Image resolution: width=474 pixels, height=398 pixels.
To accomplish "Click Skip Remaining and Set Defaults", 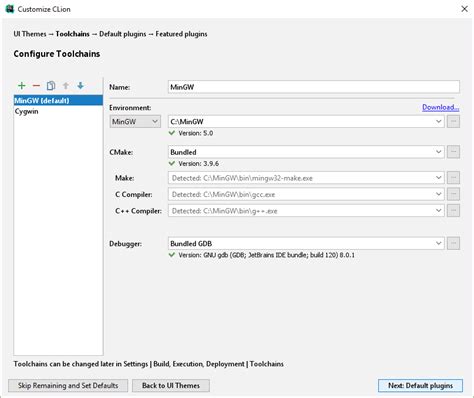I will click(x=68, y=386).
